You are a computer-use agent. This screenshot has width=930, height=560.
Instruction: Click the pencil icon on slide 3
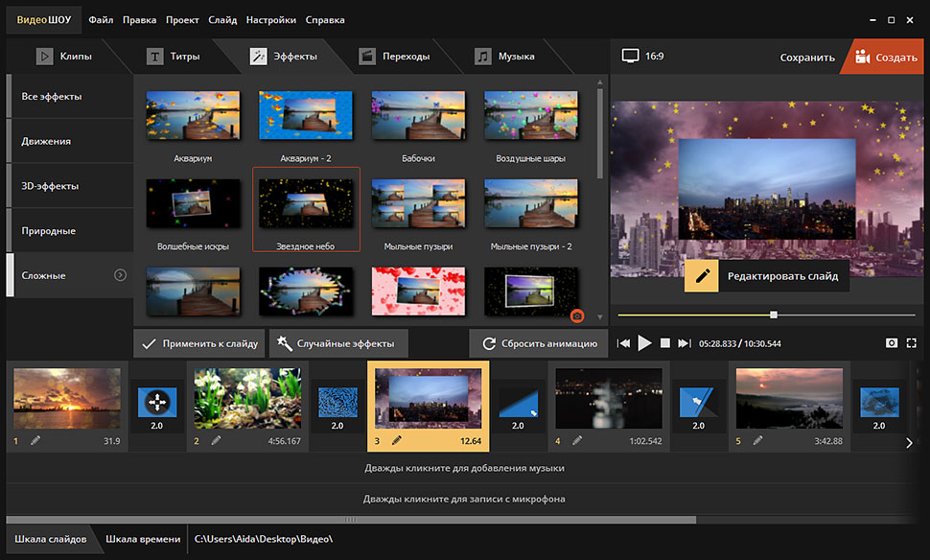[397, 441]
